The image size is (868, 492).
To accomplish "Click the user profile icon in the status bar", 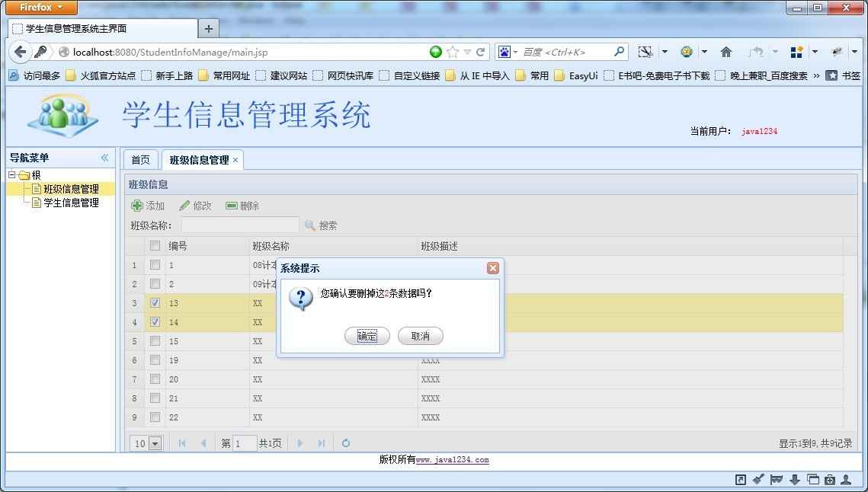I will [x=847, y=479].
